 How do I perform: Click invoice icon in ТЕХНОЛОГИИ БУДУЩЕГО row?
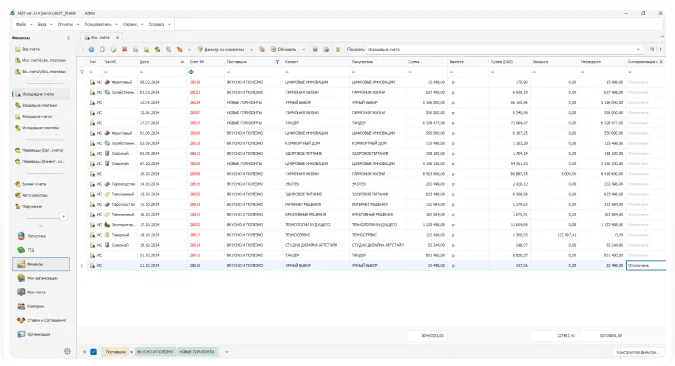92,225
